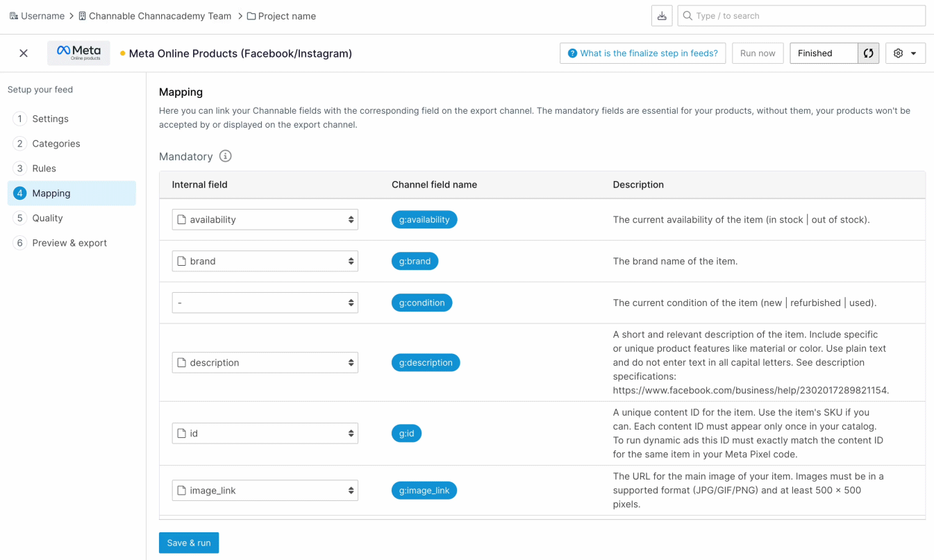934x560 pixels.
Task: Open the empty g:condition field dropdown
Action: point(265,303)
